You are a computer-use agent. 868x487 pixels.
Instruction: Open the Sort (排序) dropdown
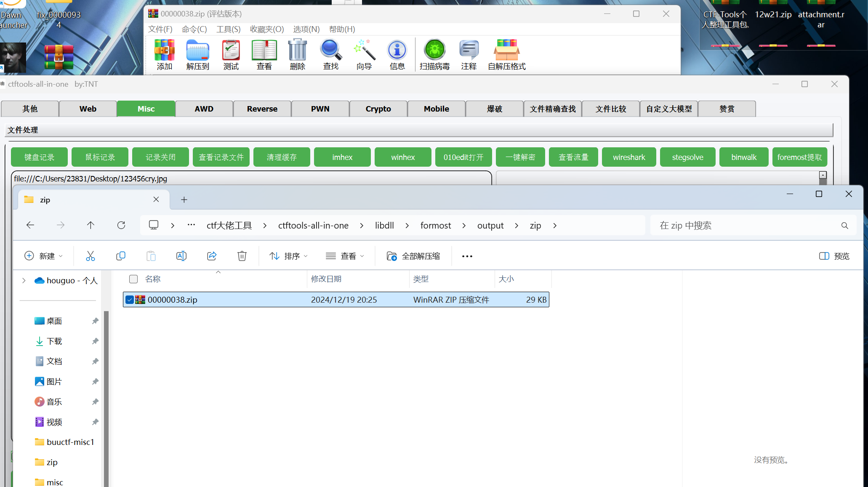pos(289,256)
